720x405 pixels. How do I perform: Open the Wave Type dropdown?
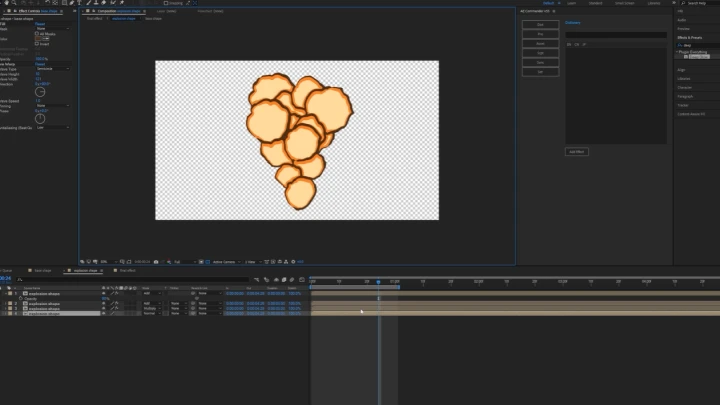click(x=53, y=69)
